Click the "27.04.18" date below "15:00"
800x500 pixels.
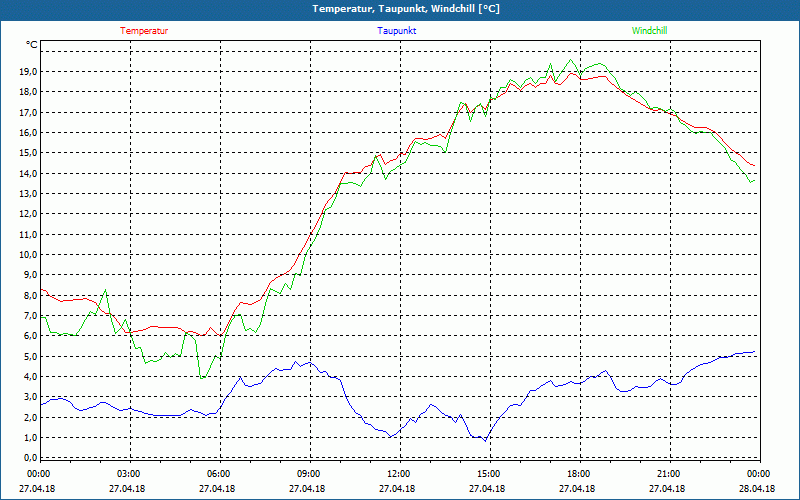(x=487, y=488)
